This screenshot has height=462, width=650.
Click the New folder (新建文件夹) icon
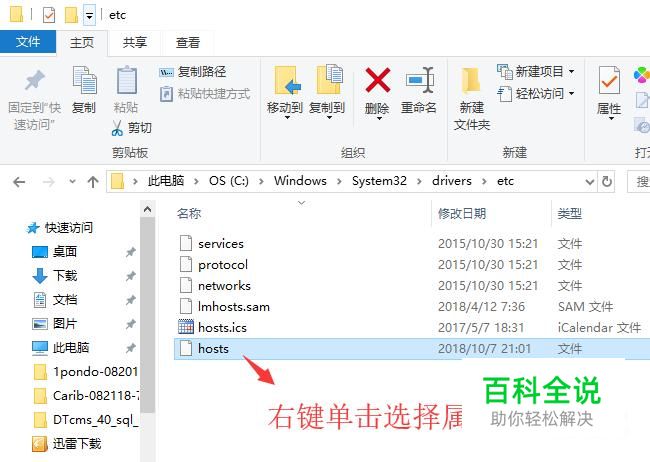[x=471, y=80]
